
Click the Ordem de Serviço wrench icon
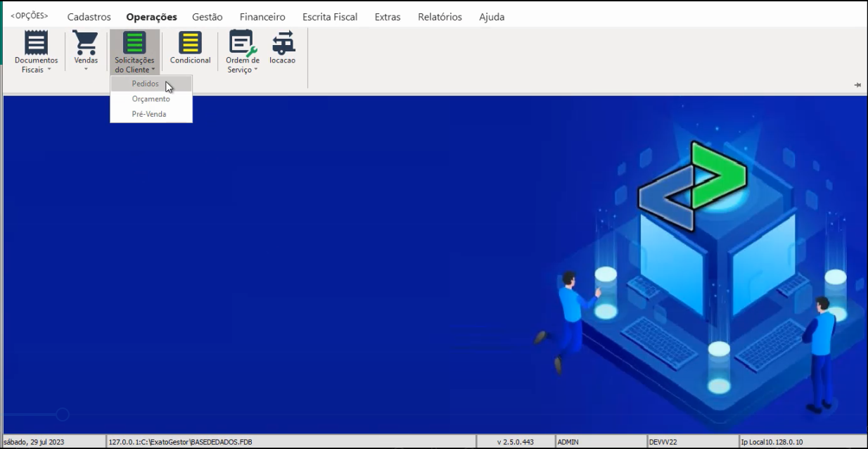coord(243,43)
